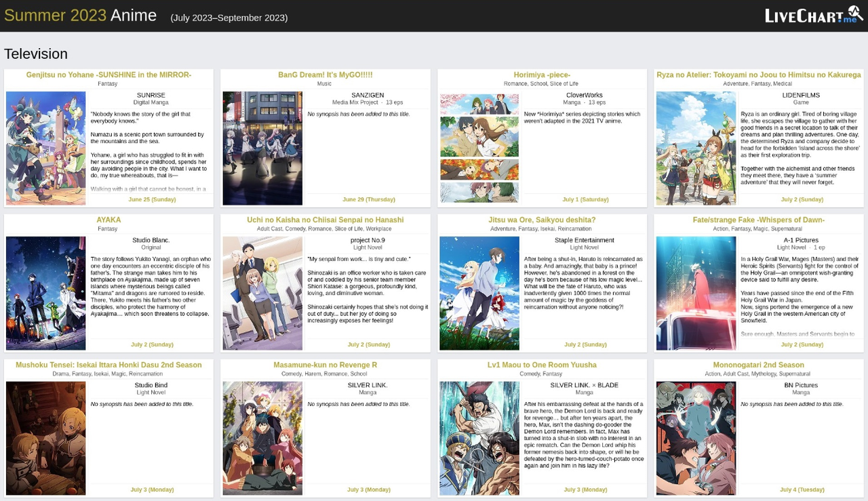Click the Summer 2023 Anime page heading

click(80, 16)
